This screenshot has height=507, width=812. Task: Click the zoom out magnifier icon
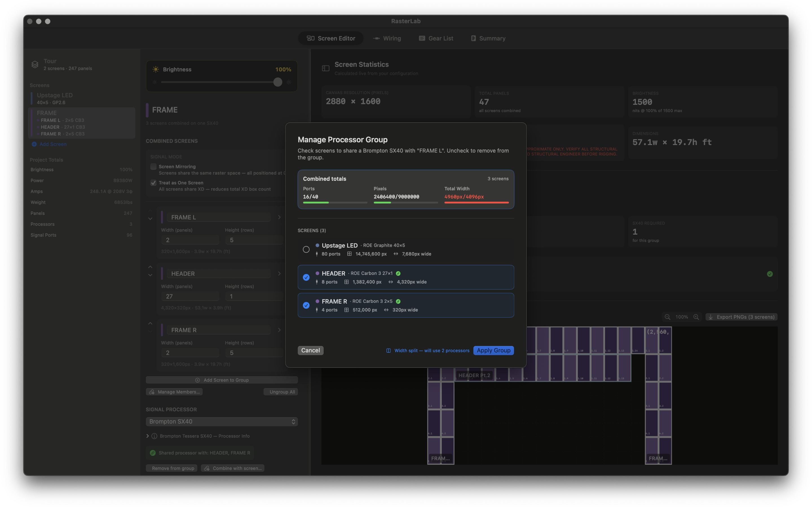point(667,317)
